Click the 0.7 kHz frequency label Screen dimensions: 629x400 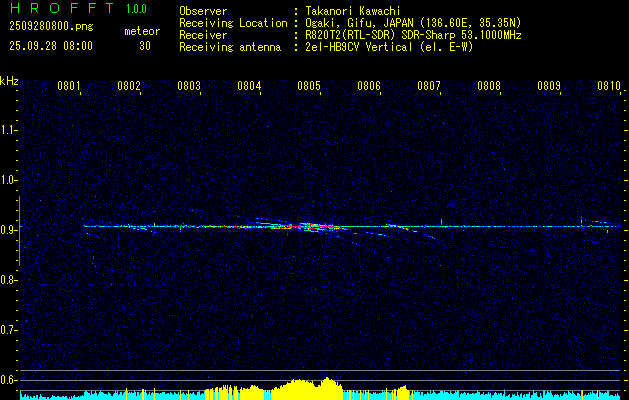tap(8, 330)
